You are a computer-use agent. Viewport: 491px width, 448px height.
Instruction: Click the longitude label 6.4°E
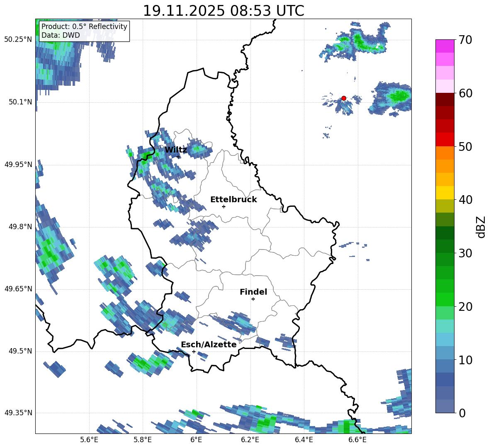click(x=304, y=440)
